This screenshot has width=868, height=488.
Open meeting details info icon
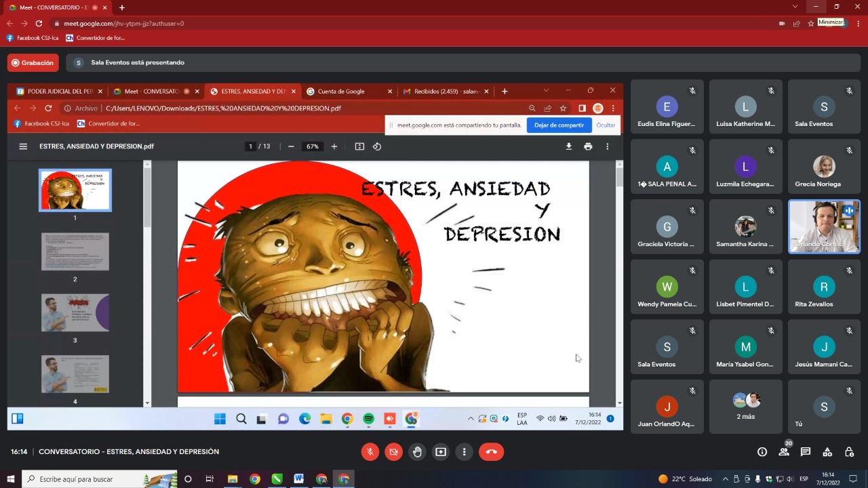(762, 452)
